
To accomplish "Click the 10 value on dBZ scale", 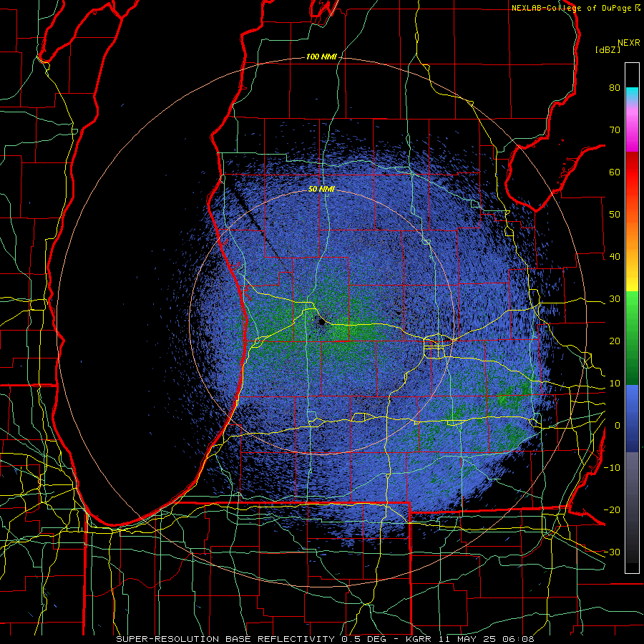I will [x=615, y=384].
